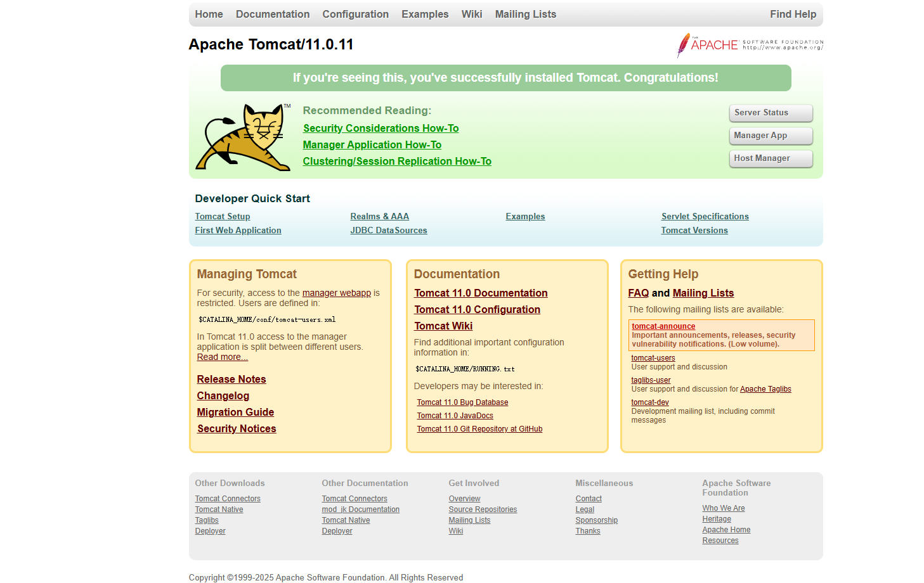
Task: Click the Realms & AAA link
Action: point(379,216)
